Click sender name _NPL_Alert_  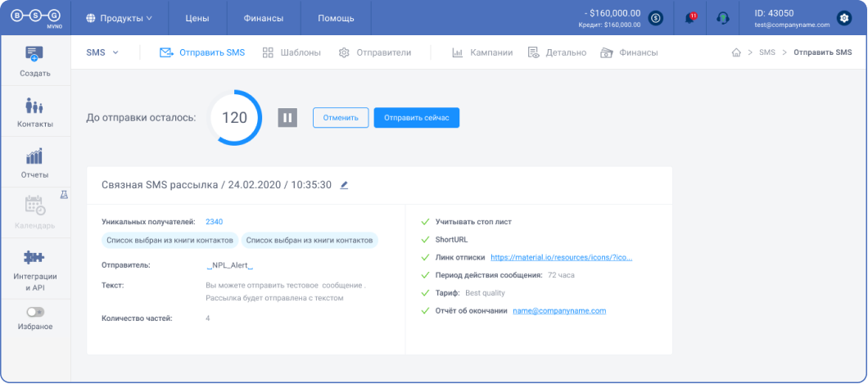[x=230, y=265]
